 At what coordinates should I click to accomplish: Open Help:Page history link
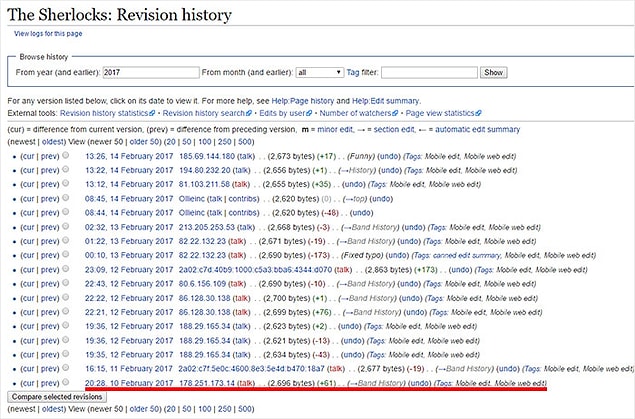click(x=303, y=101)
